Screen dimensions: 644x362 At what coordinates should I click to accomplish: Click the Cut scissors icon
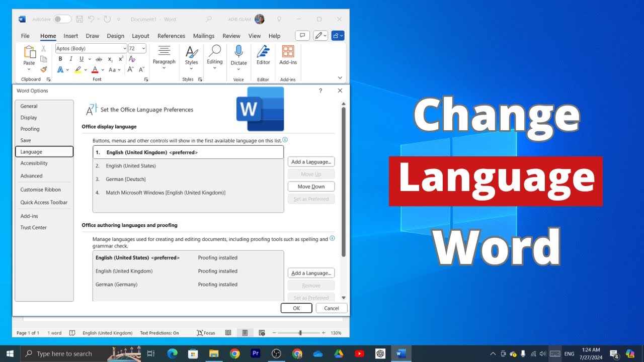tap(44, 49)
